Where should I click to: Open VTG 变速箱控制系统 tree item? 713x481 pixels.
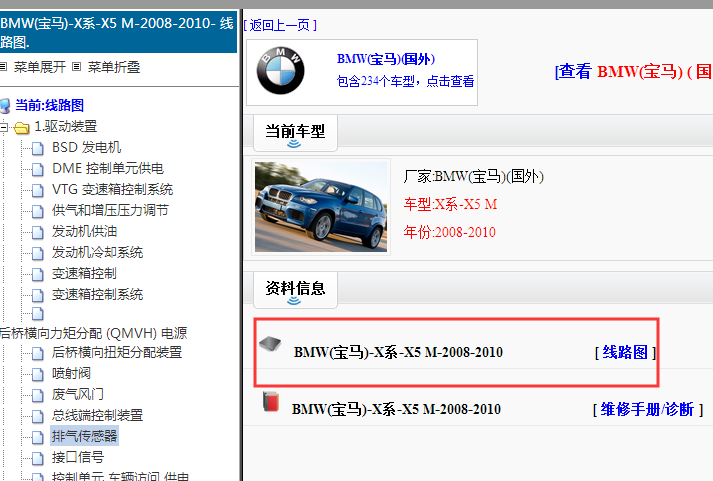click(112, 189)
